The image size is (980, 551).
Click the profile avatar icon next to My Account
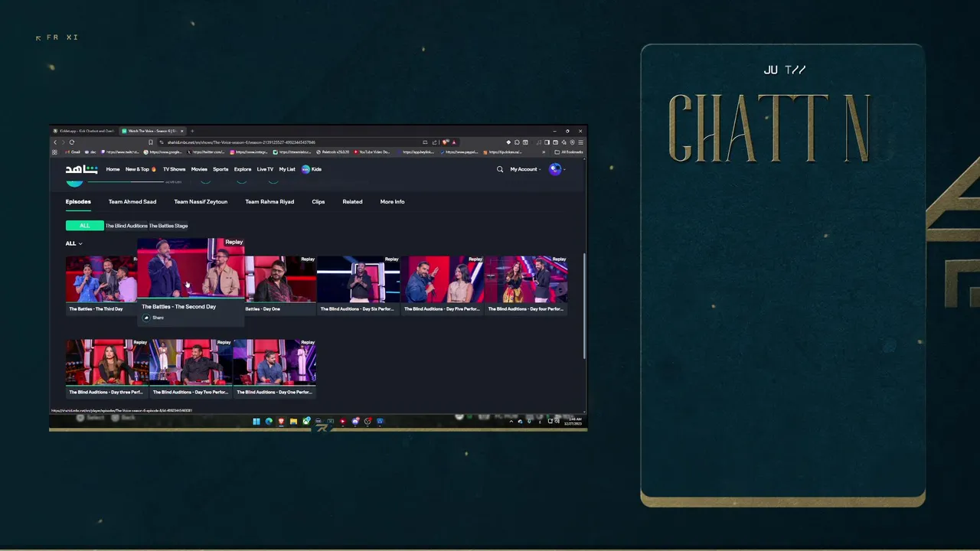click(x=555, y=169)
